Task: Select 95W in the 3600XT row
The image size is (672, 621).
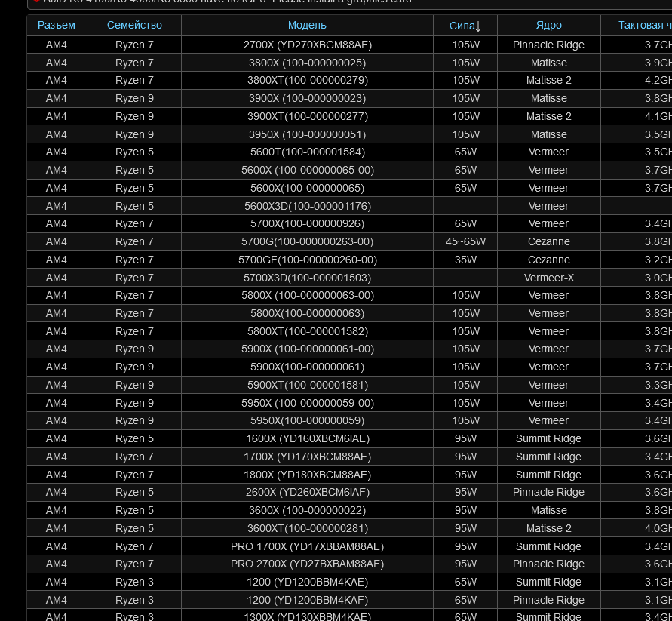Action: point(465,528)
